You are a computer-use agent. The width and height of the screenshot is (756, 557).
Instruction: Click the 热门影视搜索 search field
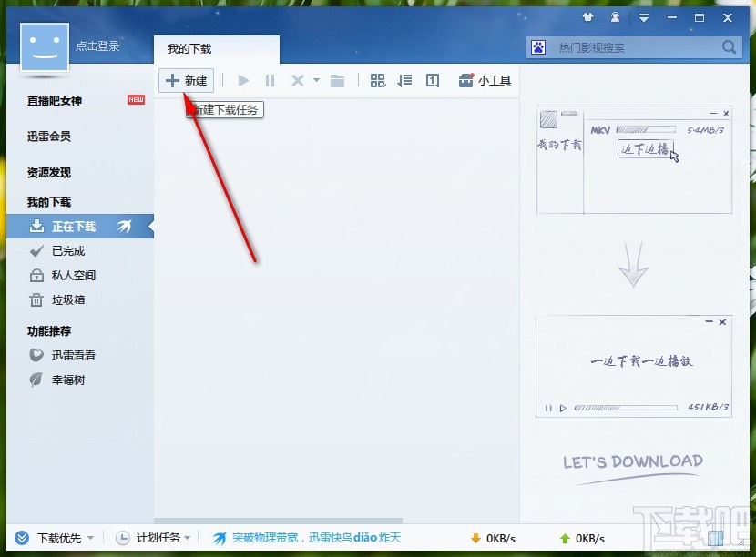tap(634, 47)
